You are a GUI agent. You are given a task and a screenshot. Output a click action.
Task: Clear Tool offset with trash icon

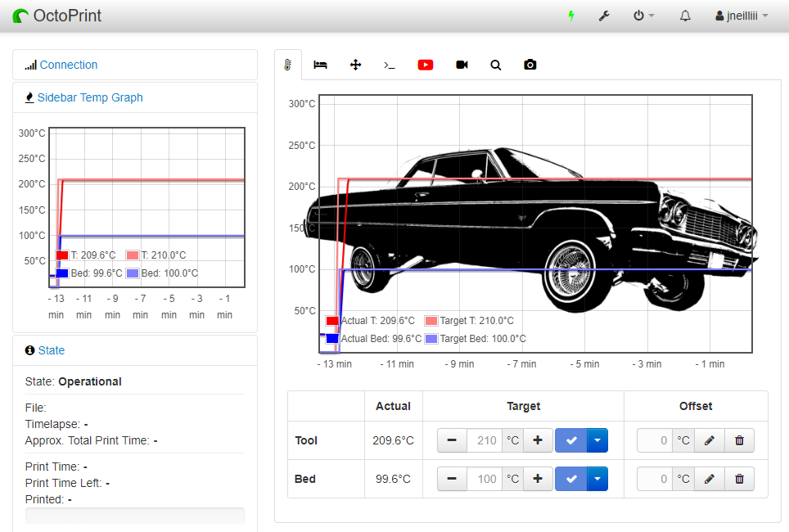pos(739,440)
